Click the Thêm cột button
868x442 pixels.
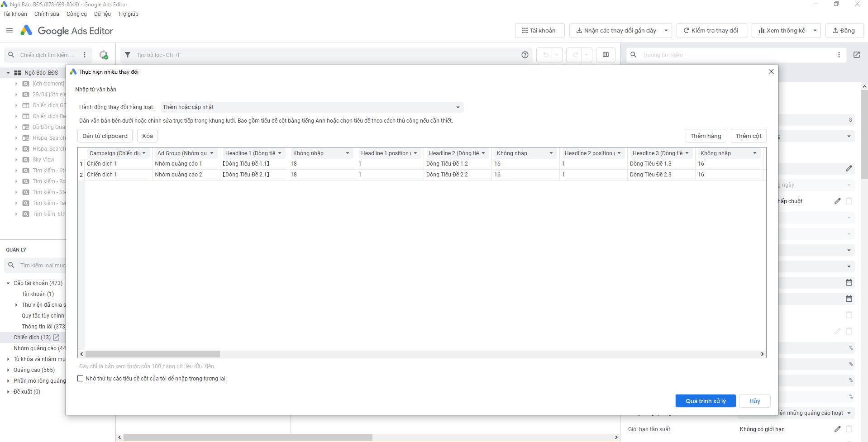[748, 136]
